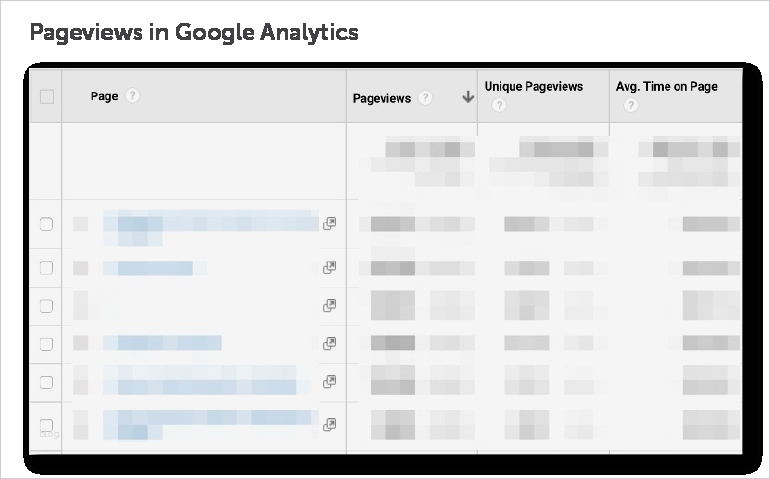The height and width of the screenshot is (479, 770).
Task: Check the first table row checkbox
Action: point(46,224)
